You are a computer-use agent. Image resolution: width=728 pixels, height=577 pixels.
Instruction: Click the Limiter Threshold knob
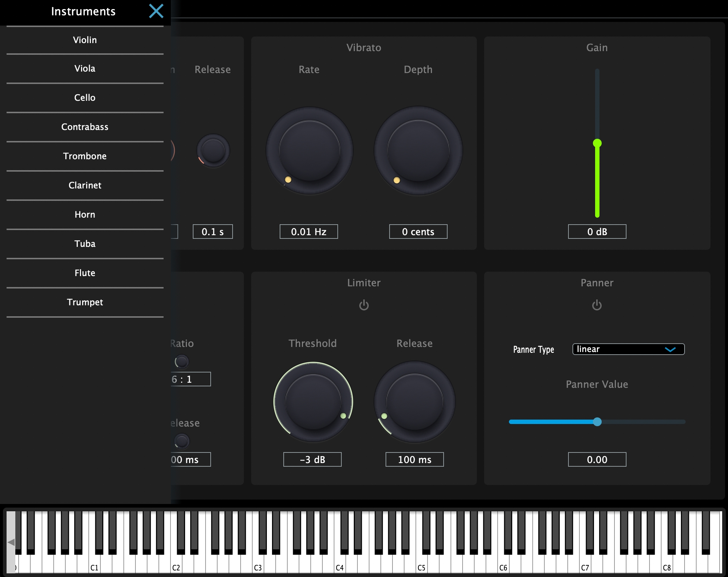click(313, 402)
